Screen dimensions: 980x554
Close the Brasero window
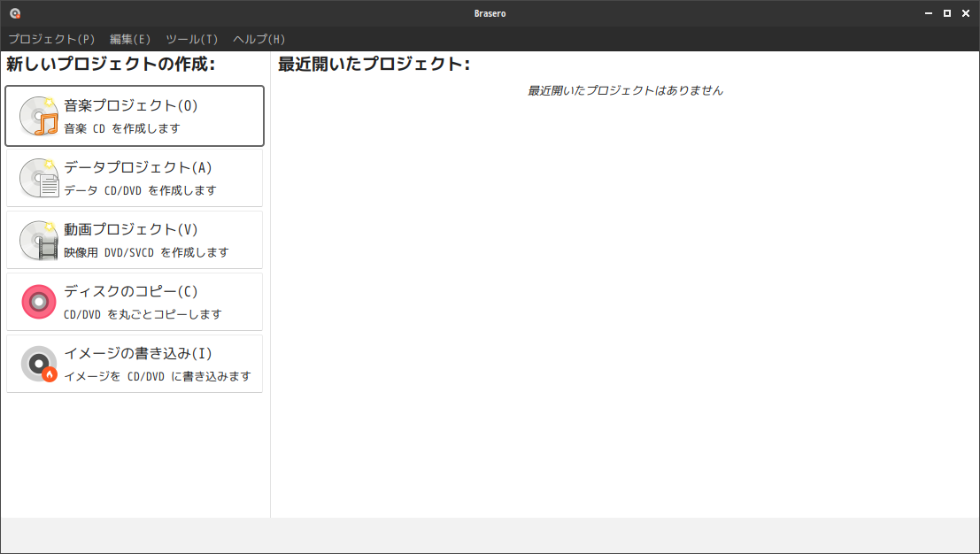(x=966, y=13)
